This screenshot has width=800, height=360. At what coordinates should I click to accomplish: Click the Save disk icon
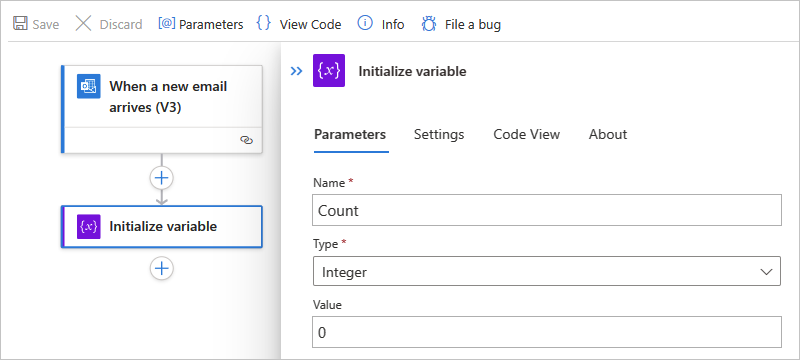click(20, 24)
